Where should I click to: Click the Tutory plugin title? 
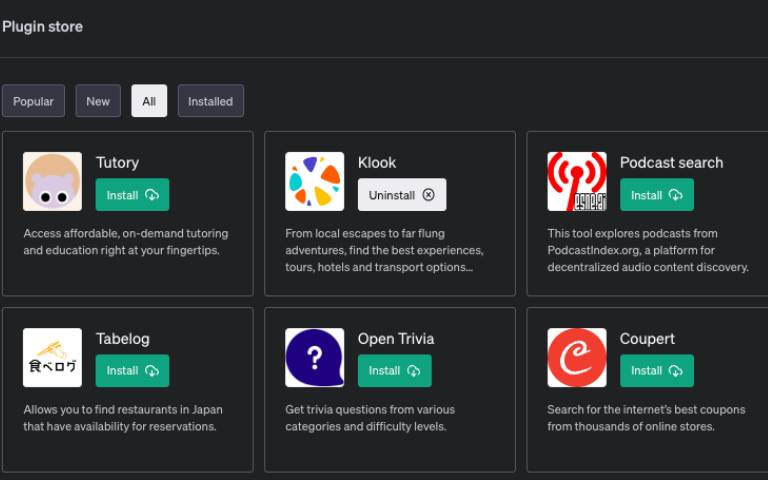[118, 163]
